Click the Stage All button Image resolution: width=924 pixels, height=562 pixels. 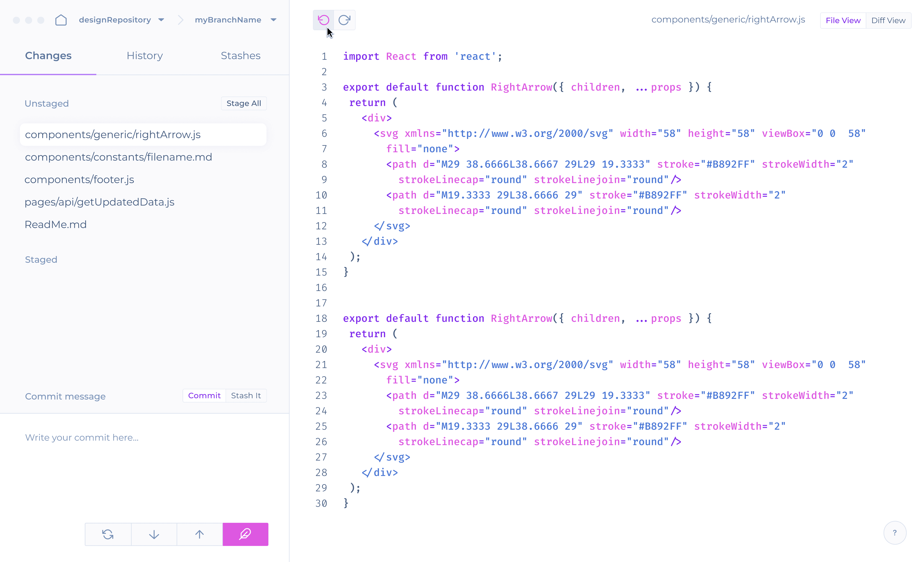[x=244, y=103]
